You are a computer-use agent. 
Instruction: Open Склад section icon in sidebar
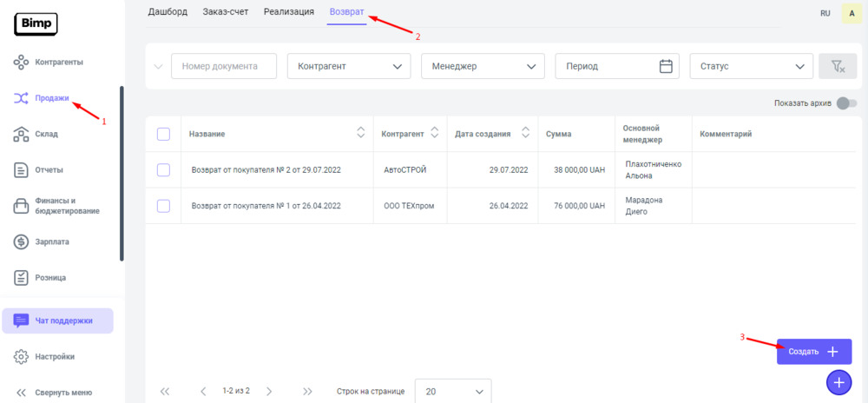[x=22, y=134]
